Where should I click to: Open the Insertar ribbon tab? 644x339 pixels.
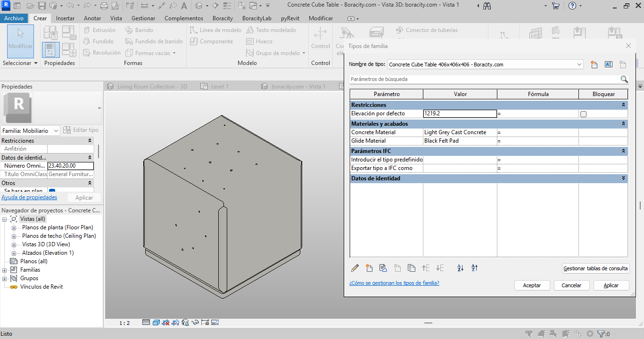tap(65, 18)
